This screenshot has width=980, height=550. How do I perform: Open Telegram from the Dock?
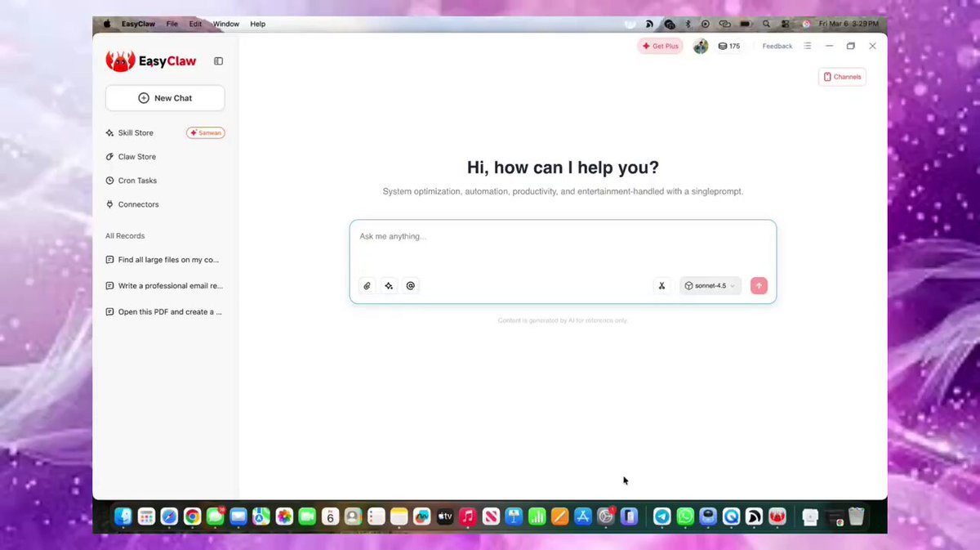(662, 516)
